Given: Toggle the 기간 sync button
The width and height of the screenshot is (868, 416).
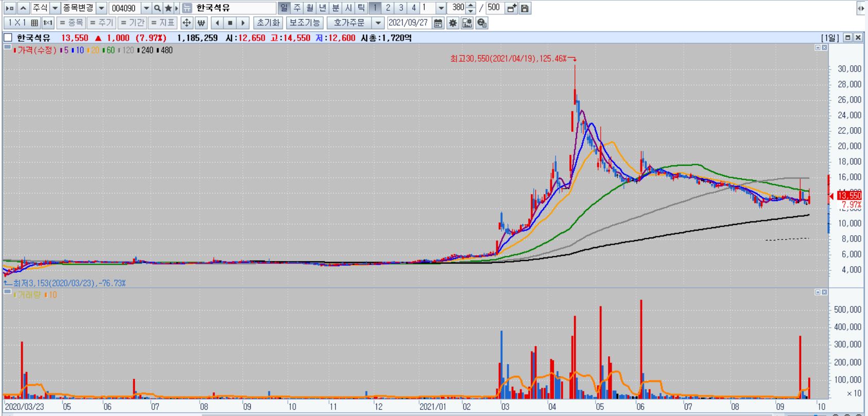Looking at the screenshot, I should pyautogui.click(x=132, y=23).
